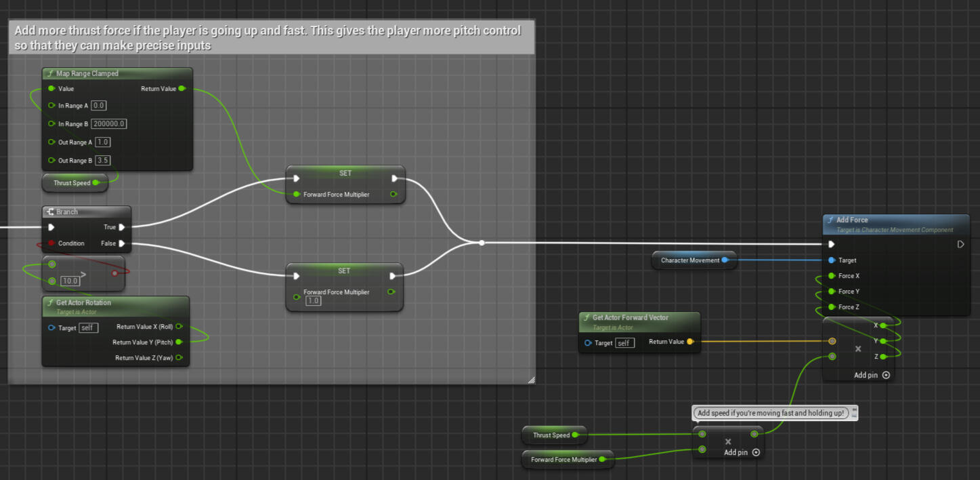This screenshot has width=980, height=480.
Task: Click the yellow Return Value pin on Get Actor Forward Vector
Action: (690, 342)
